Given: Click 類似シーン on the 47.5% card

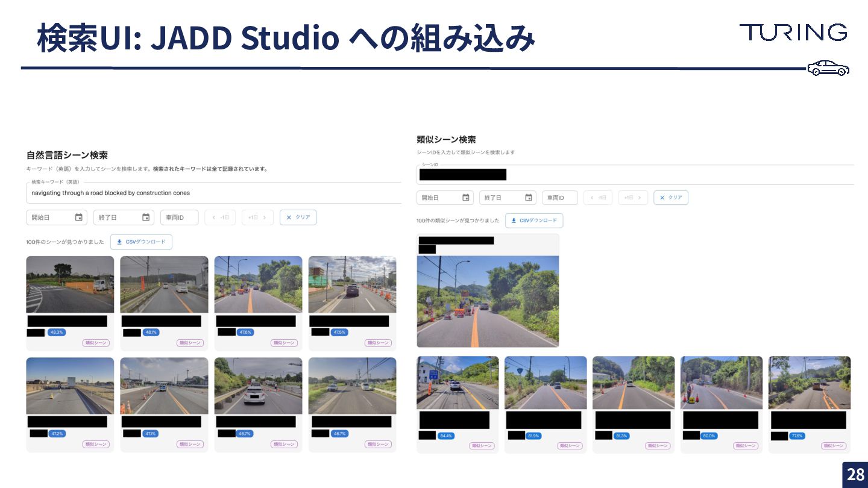Looking at the screenshot, I should (x=378, y=343).
